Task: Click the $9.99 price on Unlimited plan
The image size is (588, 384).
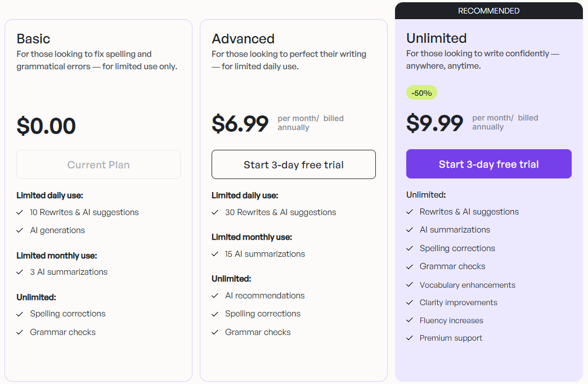Action: point(434,123)
